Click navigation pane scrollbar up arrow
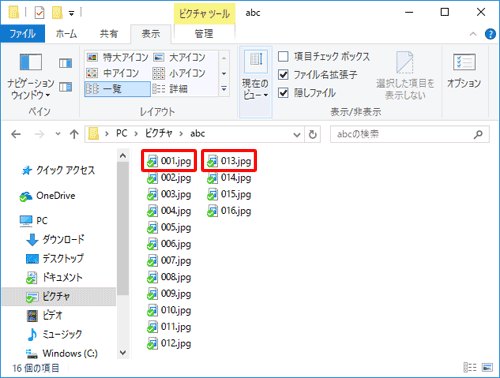 pyautogui.click(x=123, y=156)
